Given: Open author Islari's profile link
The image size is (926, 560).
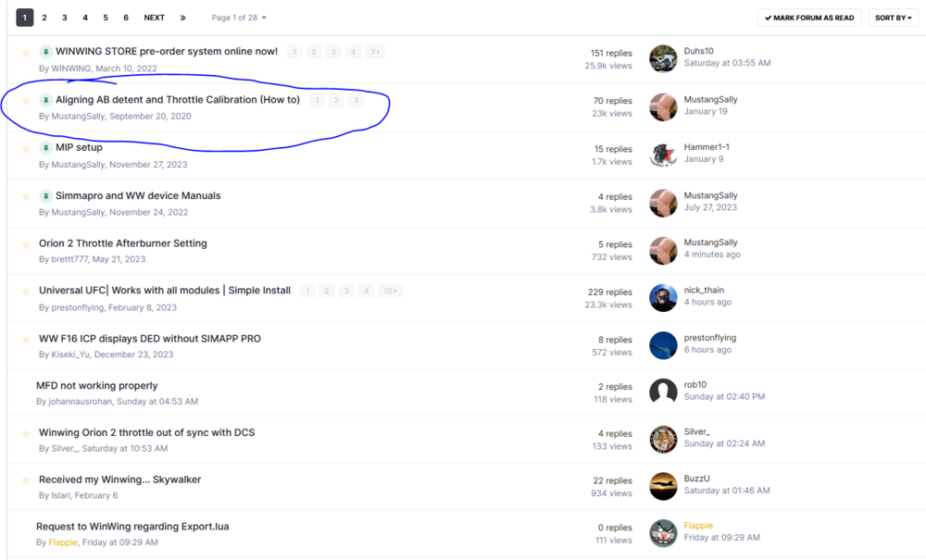Looking at the screenshot, I should click(x=60, y=496).
